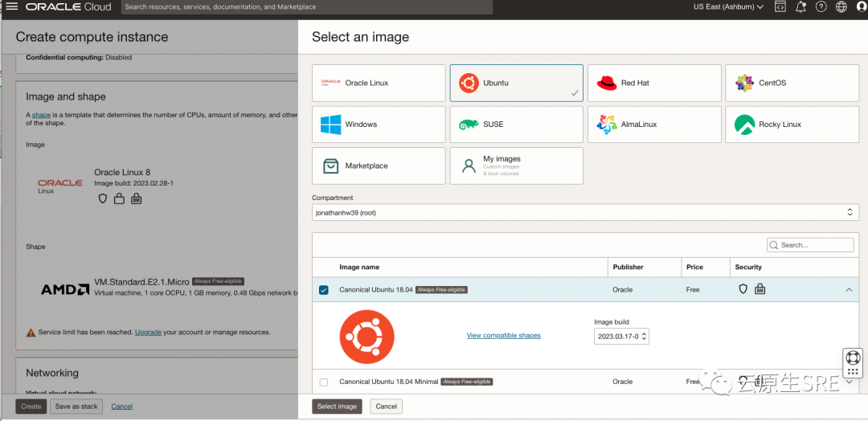Sort by Publisher column header
Viewport: 868px width, 421px height.
628,267
